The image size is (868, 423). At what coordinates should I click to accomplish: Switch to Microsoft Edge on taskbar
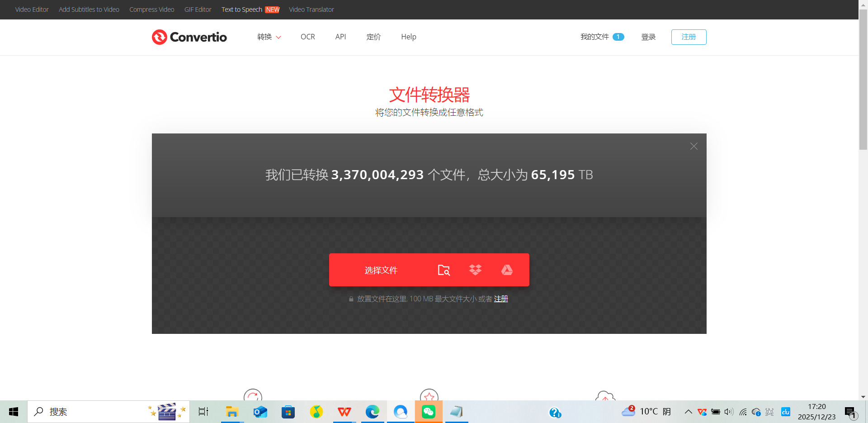(x=373, y=412)
